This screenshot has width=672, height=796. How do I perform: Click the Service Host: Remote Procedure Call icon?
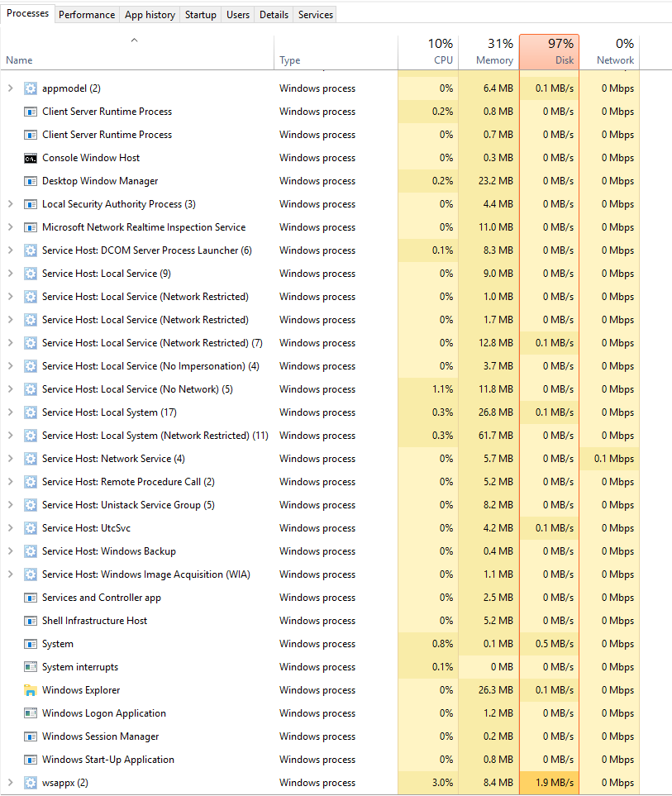pos(31,482)
